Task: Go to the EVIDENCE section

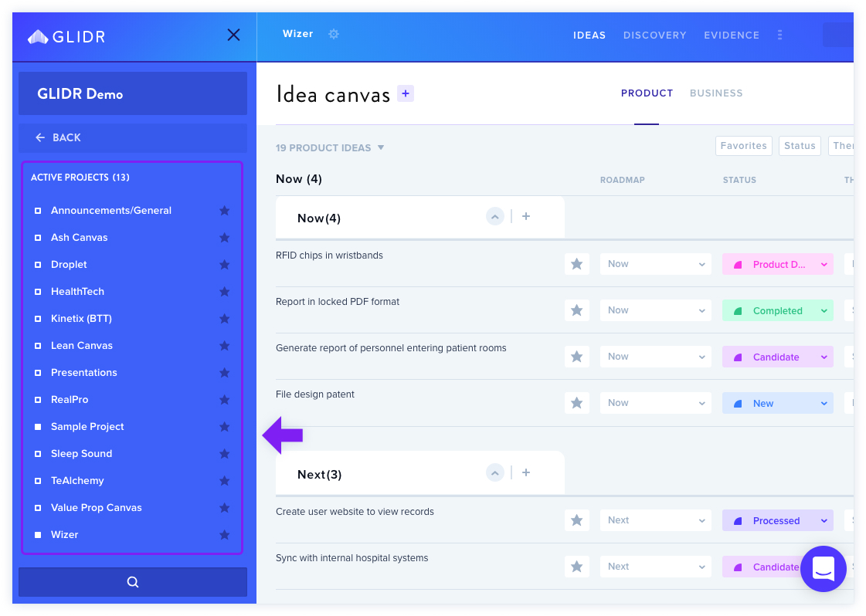Action: (x=732, y=36)
